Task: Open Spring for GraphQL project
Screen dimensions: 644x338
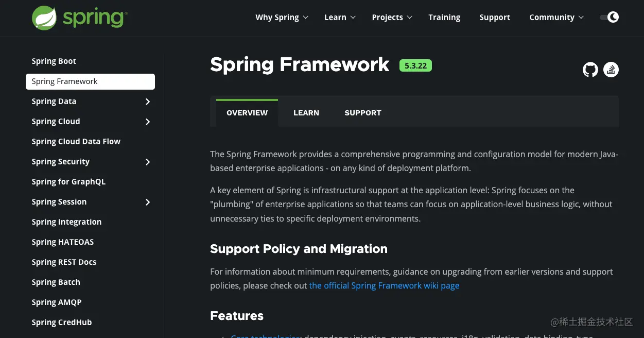Action: click(68, 182)
